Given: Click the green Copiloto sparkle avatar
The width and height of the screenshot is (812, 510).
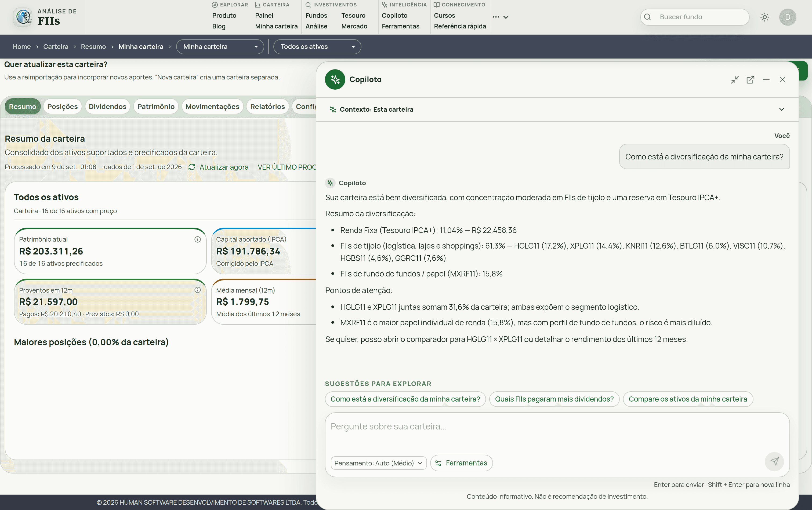Looking at the screenshot, I should 335,79.
